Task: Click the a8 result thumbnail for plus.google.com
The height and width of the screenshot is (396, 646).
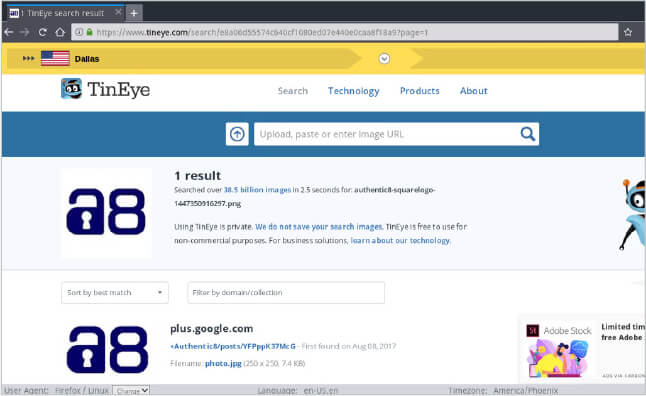Action: 107,349
